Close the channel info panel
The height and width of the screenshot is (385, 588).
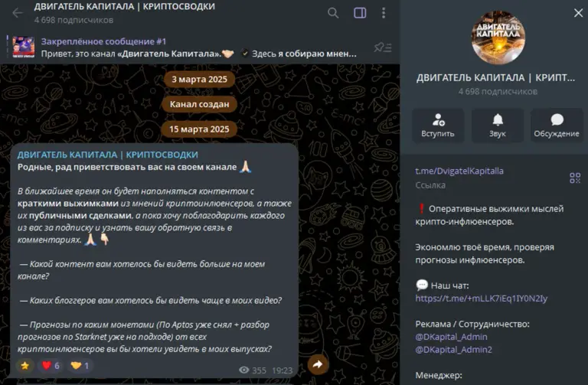[x=578, y=13]
